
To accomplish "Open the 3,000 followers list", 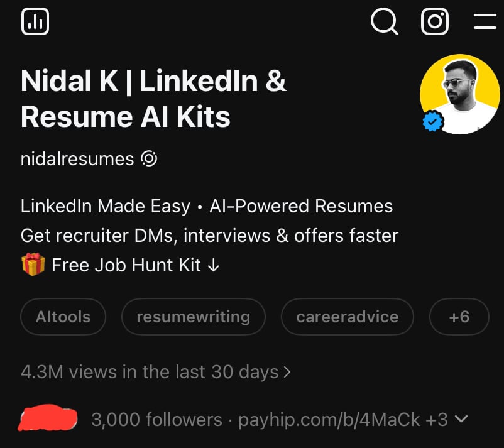I will [x=156, y=419].
